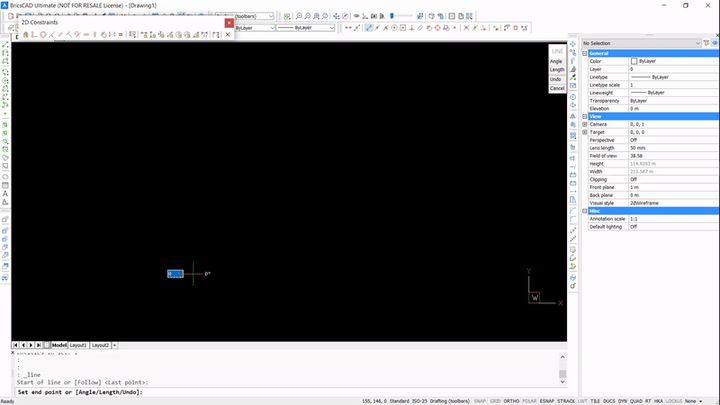Image resolution: width=720 pixels, height=405 pixels.
Task: Select the square node snap icon
Action: tap(403, 28)
